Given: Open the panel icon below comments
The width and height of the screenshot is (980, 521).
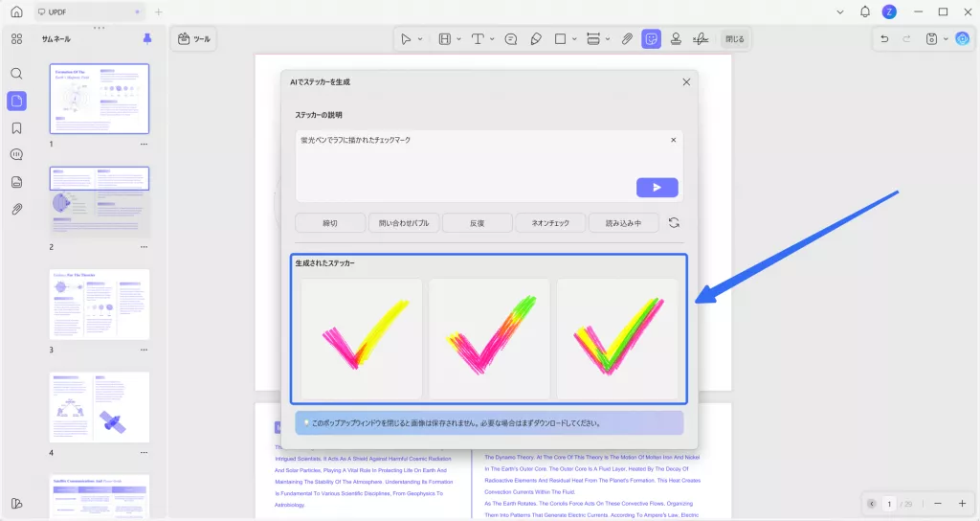Looking at the screenshot, I should 17,182.
